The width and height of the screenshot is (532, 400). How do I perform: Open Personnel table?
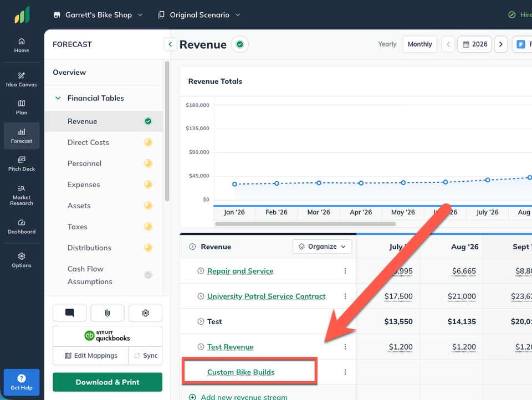coord(104,163)
